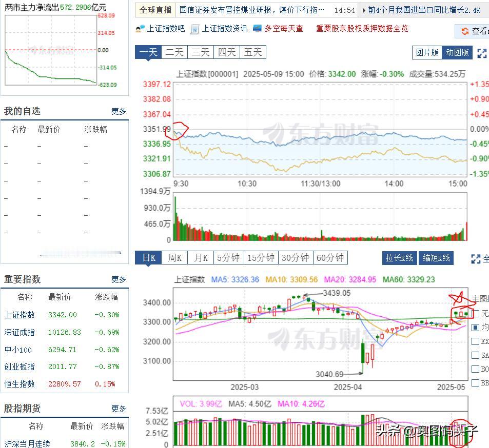Click the 全球直播 label
489x448 pixels.
155,10
